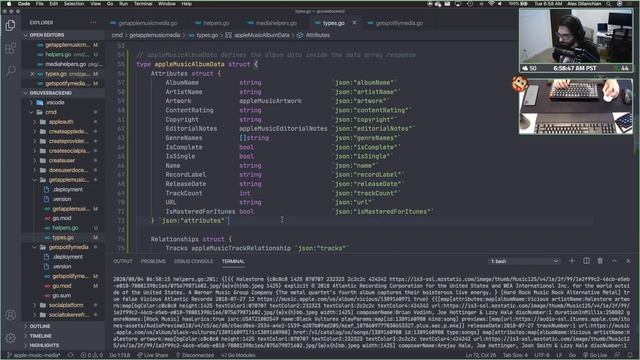Click the synchronize changes status icon
640x360 pixels.
[70, 355]
